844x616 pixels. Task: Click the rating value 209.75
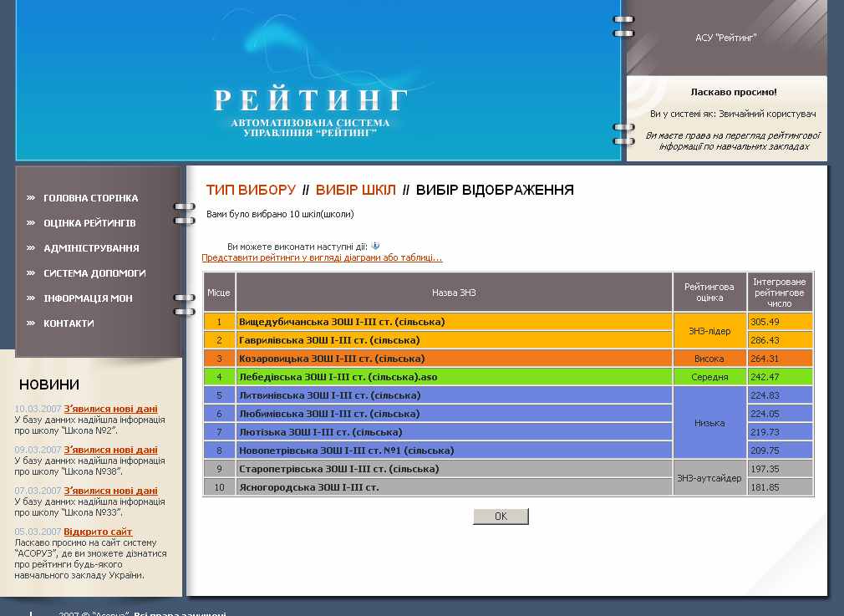[x=765, y=451]
